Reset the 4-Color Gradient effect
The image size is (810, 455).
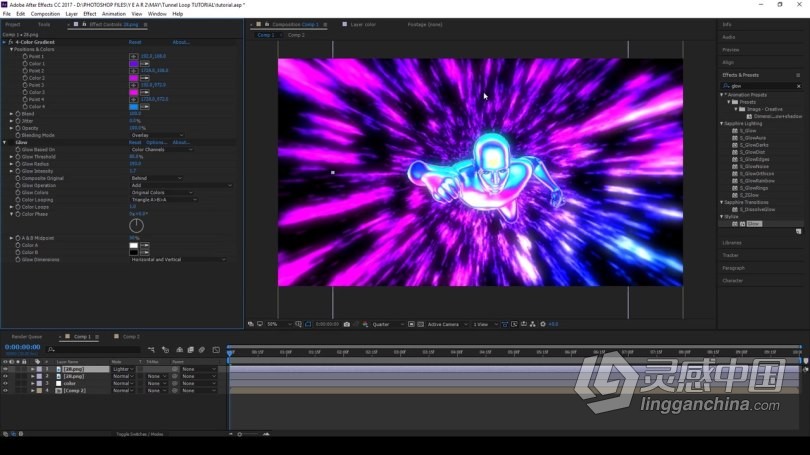pos(135,42)
